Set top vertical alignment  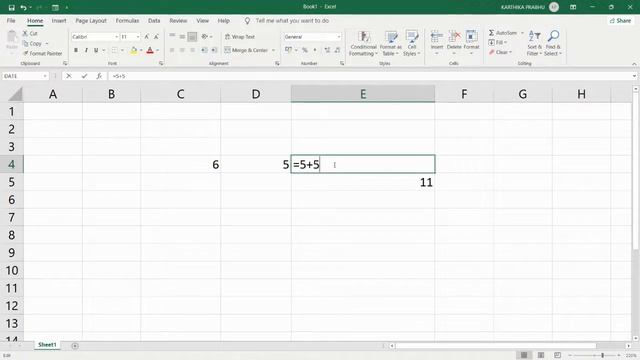click(172, 37)
